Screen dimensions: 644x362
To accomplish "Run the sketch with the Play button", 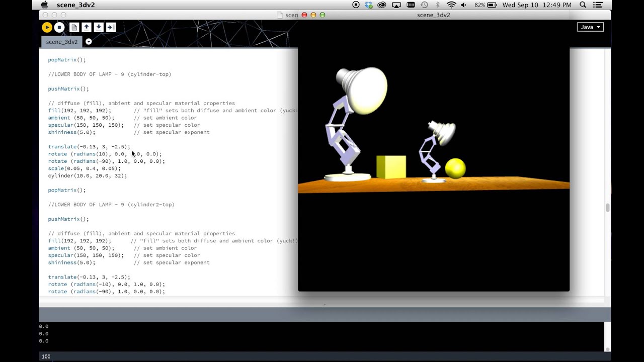I will click(x=47, y=27).
